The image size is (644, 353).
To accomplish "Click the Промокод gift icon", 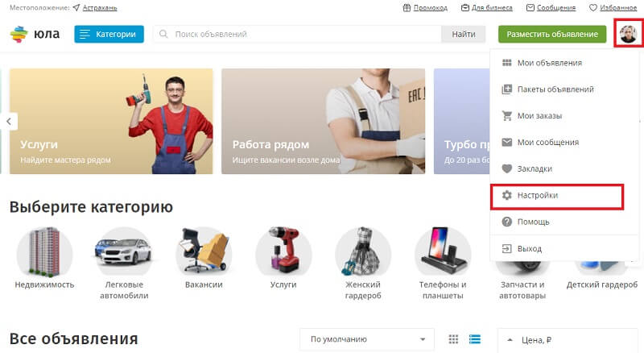I will [x=407, y=8].
